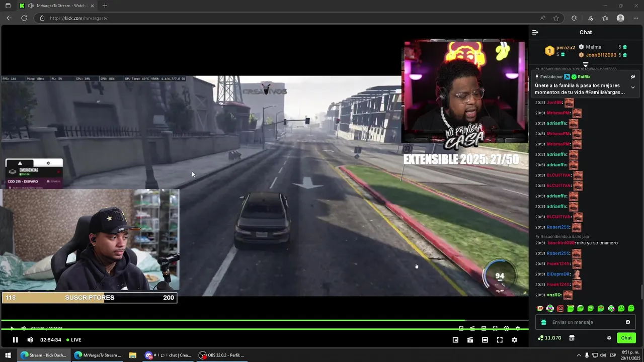Insert last green blob quick emote
The image size is (644, 362).
[631, 308]
